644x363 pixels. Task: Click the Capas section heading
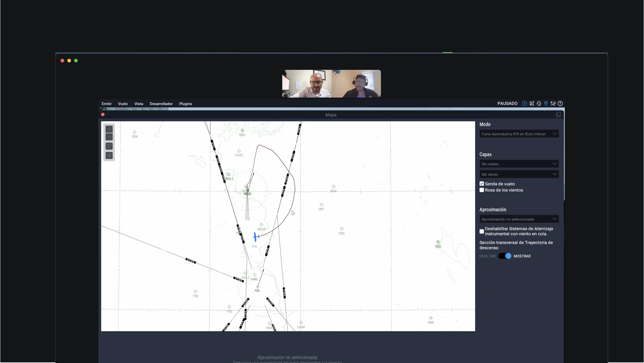485,154
